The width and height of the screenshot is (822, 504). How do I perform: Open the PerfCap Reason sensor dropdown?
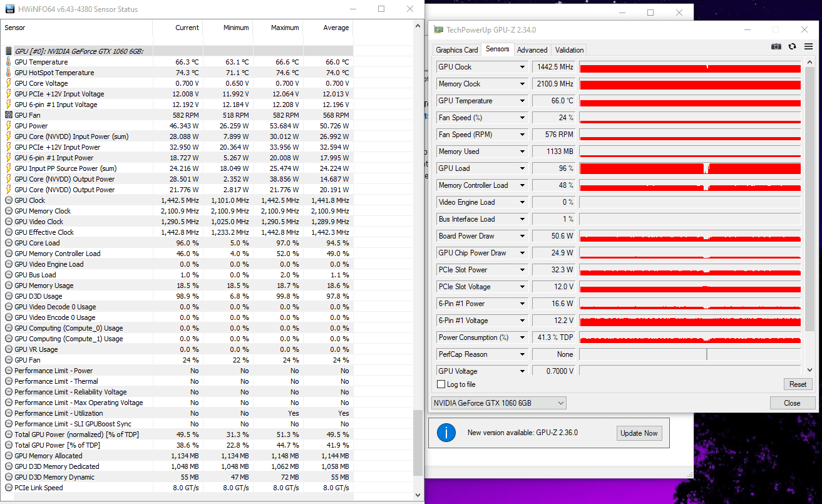tap(522, 354)
